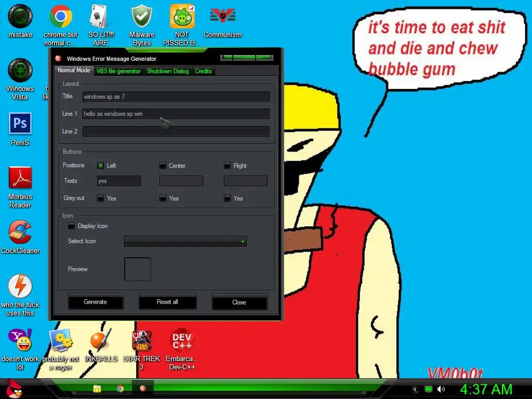Enable the Left button position checkbox
Viewport: 532px width, 399px height.
100,166
